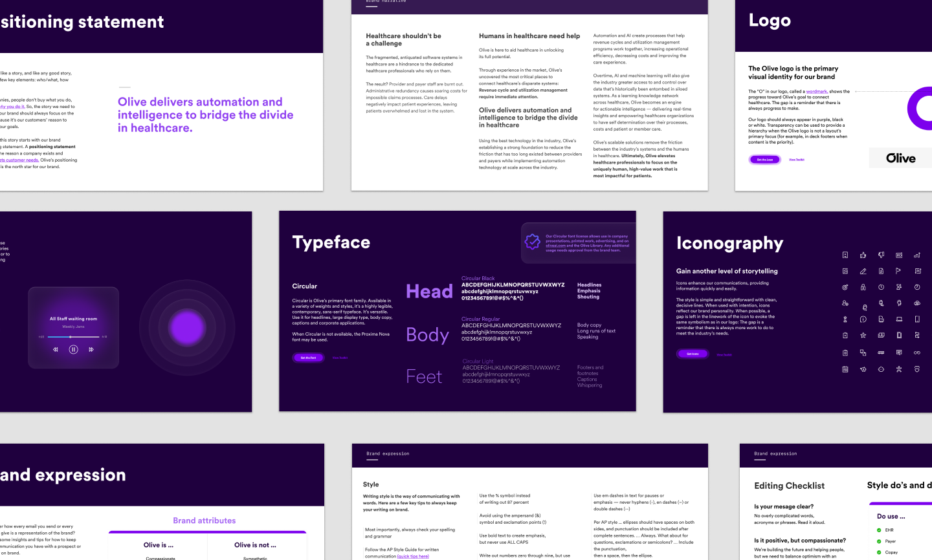
Task: Select the clock icon in the grid
Action: coord(882,287)
